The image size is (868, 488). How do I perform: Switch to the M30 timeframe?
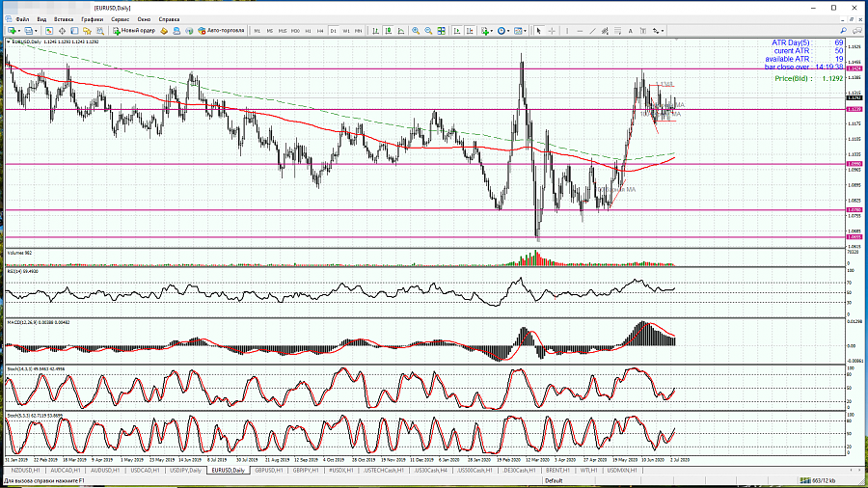(295, 31)
